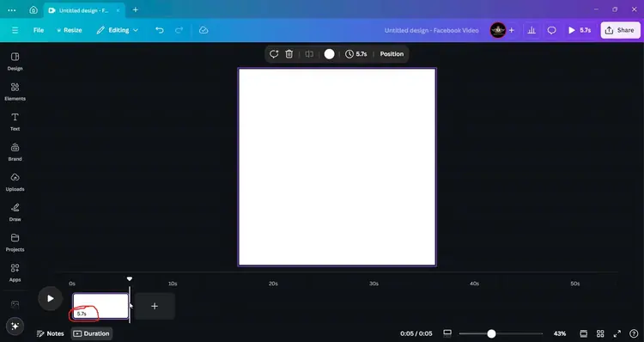This screenshot has height=342, width=644.
Task: Open the comments speech bubble icon
Action: pyautogui.click(x=551, y=30)
